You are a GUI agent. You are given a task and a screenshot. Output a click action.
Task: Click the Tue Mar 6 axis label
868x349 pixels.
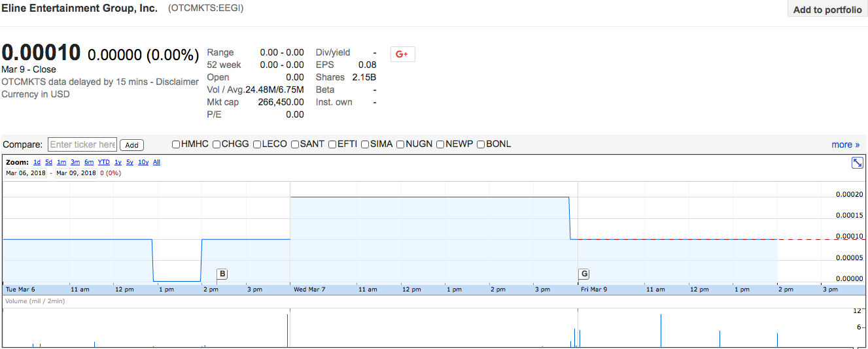[x=20, y=289]
